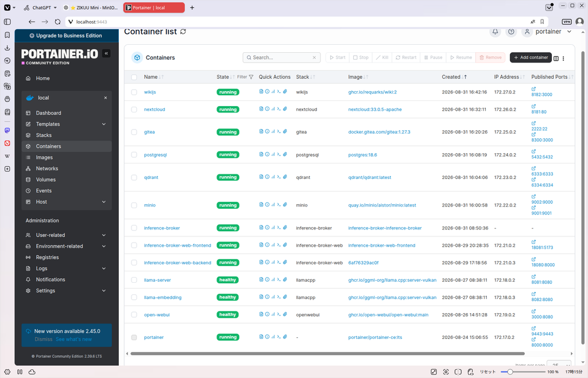The image size is (588, 378).
Task: Filter containers by state
Action: coord(245,77)
